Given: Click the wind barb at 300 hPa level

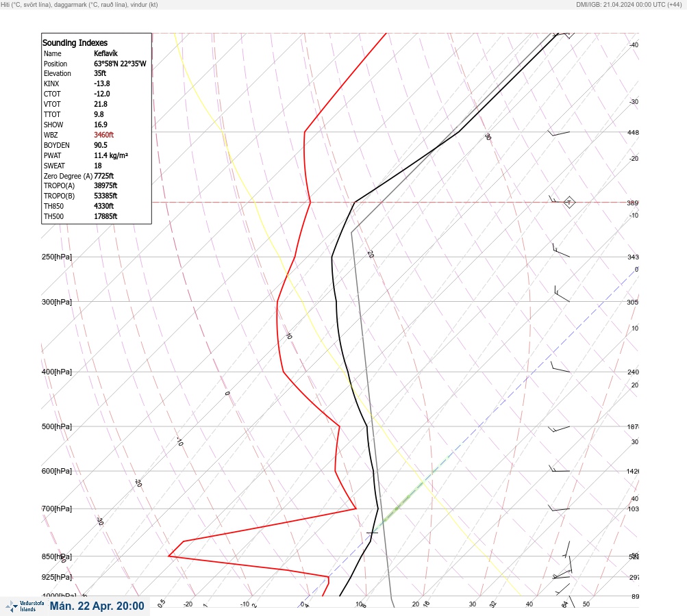Looking at the screenshot, I should click(x=562, y=294).
